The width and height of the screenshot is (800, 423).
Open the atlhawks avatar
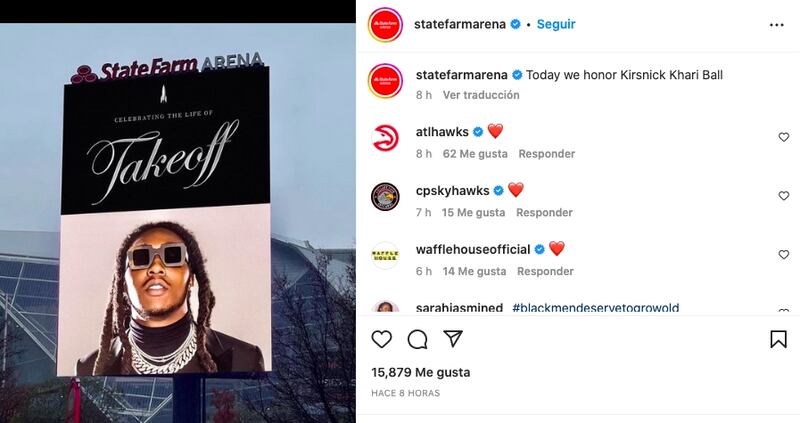pos(385,138)
